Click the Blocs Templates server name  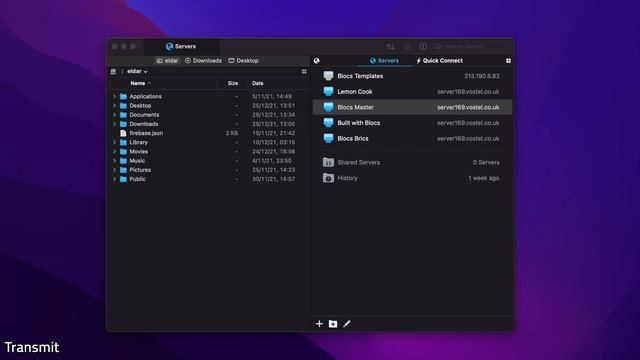click(360, 76)
